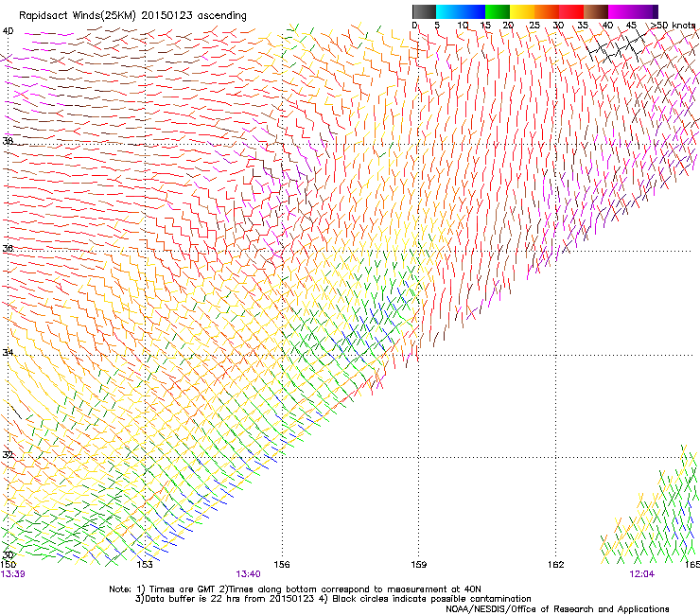The height and width of the screenshot is (615, 700).
Task: Click the yellow 20-25 knots legend swatch
Action: pyautogui.click(x=522, y=11)
